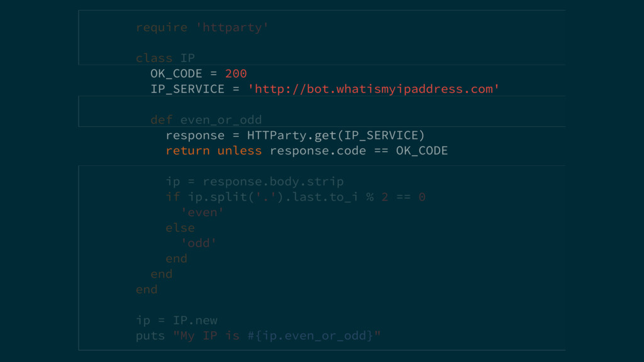The image size is (644, 362).
Task: Click the orange unless keyword
Action: click(x=240, y=151)
